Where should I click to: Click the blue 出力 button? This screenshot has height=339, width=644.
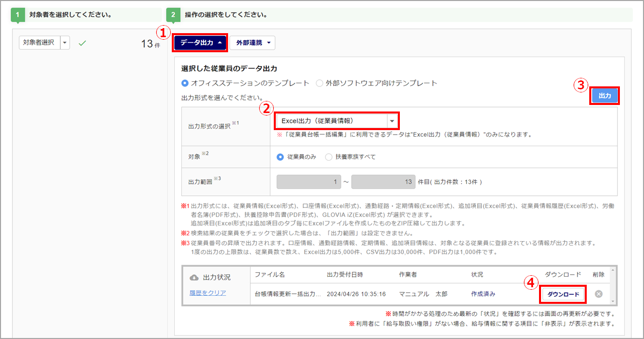(605, 96)
